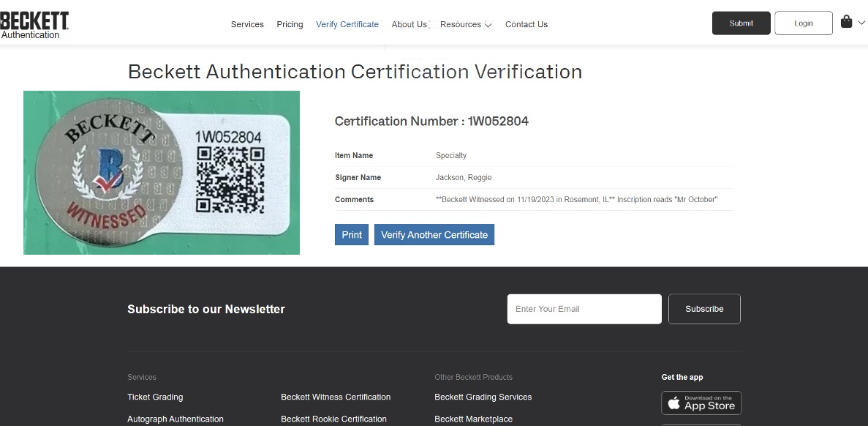Image resolution: width=868 pixels, height=426 pixels.
Task: Select the Get the app heading
Action: (x=682, y=377)
